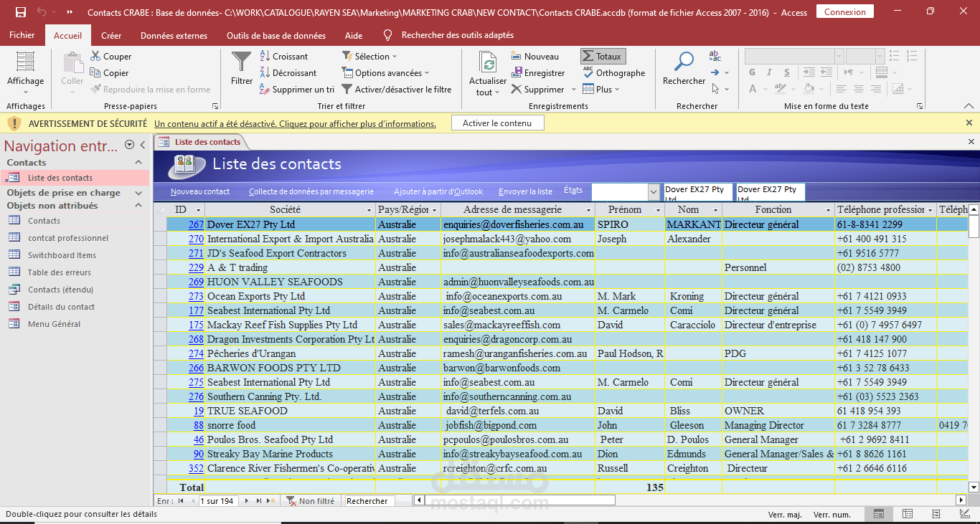Switch to the Données externes tab

click(174, 35)
